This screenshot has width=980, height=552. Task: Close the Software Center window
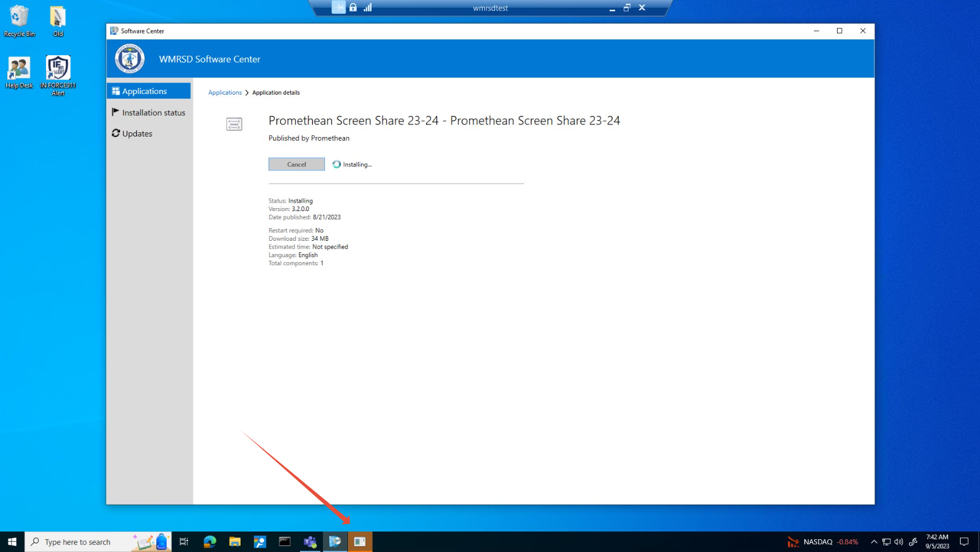[x=862, y=31]
